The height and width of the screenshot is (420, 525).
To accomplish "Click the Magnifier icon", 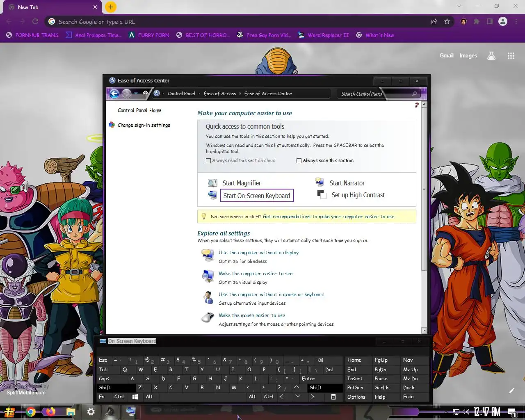I will [x=212, y=183].
